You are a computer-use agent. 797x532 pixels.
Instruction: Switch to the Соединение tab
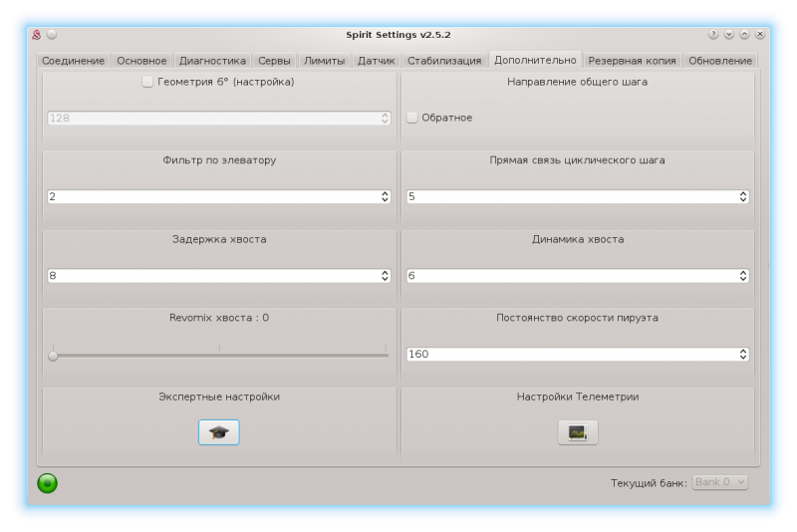pyautogui.click(x=73, y=61)
